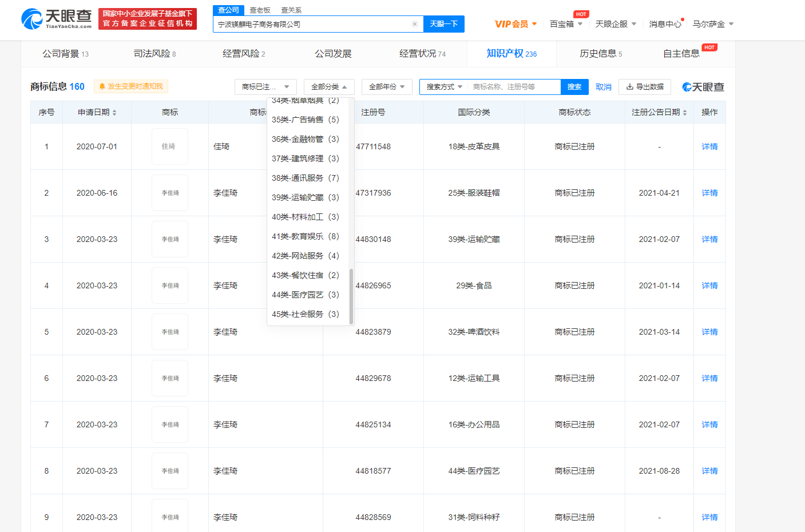Open the 佳琦 trademark thumbnail in row 1
Viewport: 805px width, 532px height.
coord(169,146)
